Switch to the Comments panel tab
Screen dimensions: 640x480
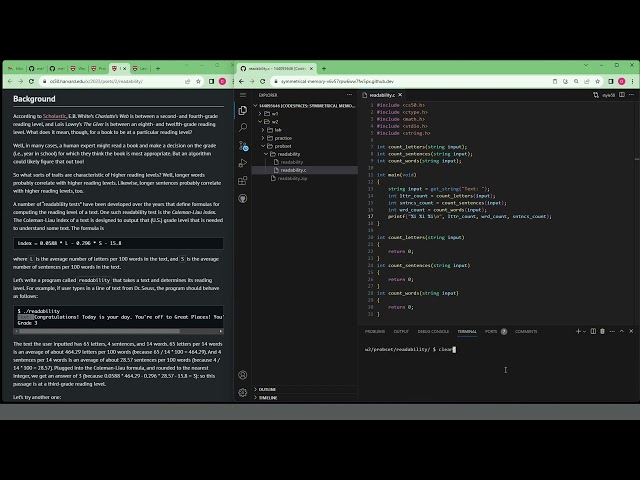click(526, 331)
